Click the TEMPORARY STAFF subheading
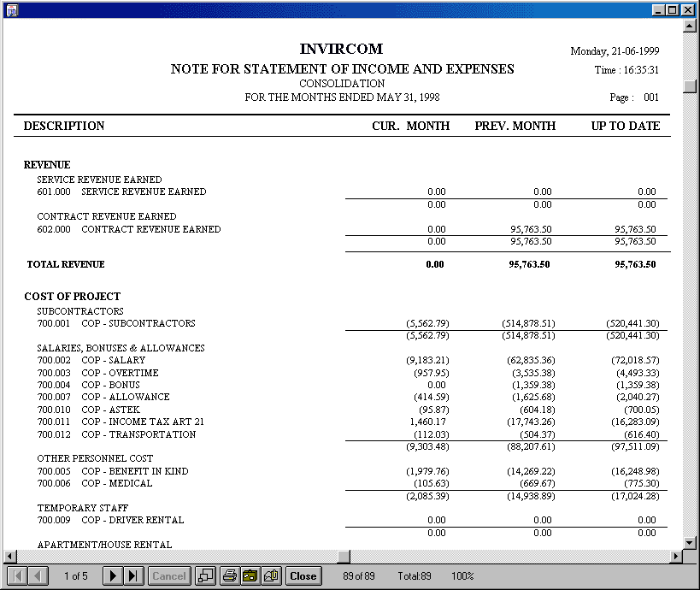 pyautogui.click(x=83, y=508)
